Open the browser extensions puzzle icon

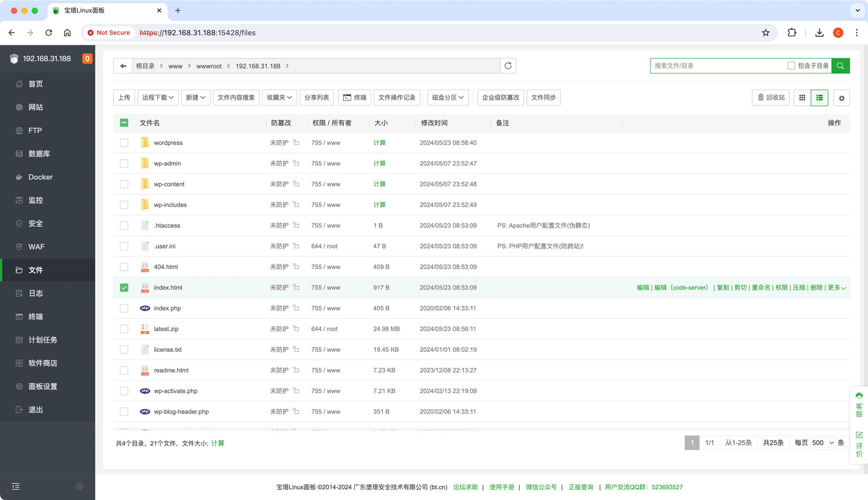792,33
